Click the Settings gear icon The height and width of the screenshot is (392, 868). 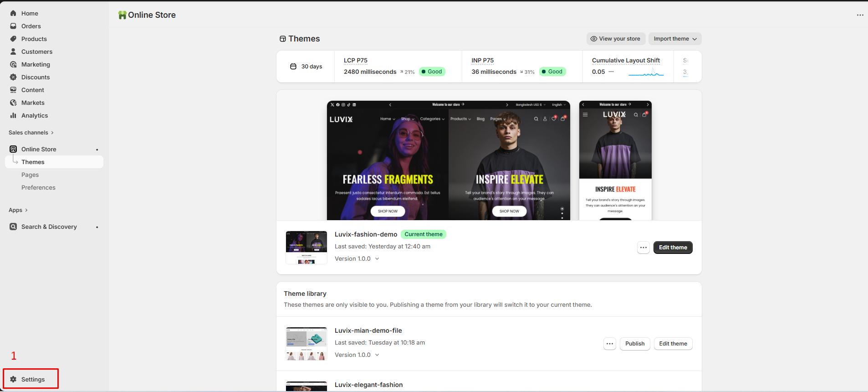click(13, 379)
